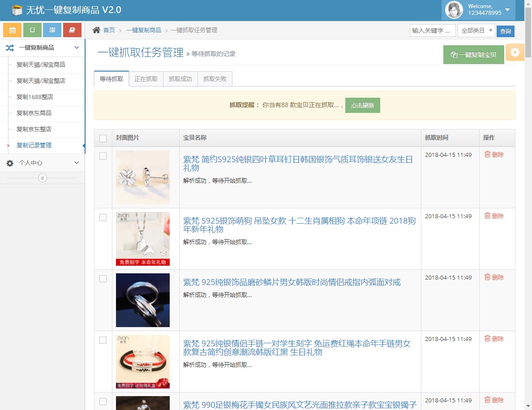The height and width of the screenshot is (410, 532).
Task: Check the 情侣手链 row checkbox
Action: [103, 340]
